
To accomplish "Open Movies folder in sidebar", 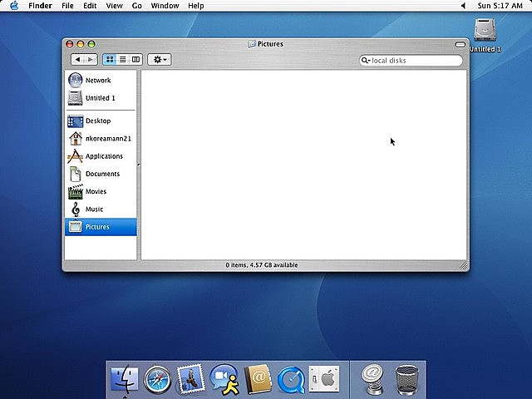I will click(101, 191).
